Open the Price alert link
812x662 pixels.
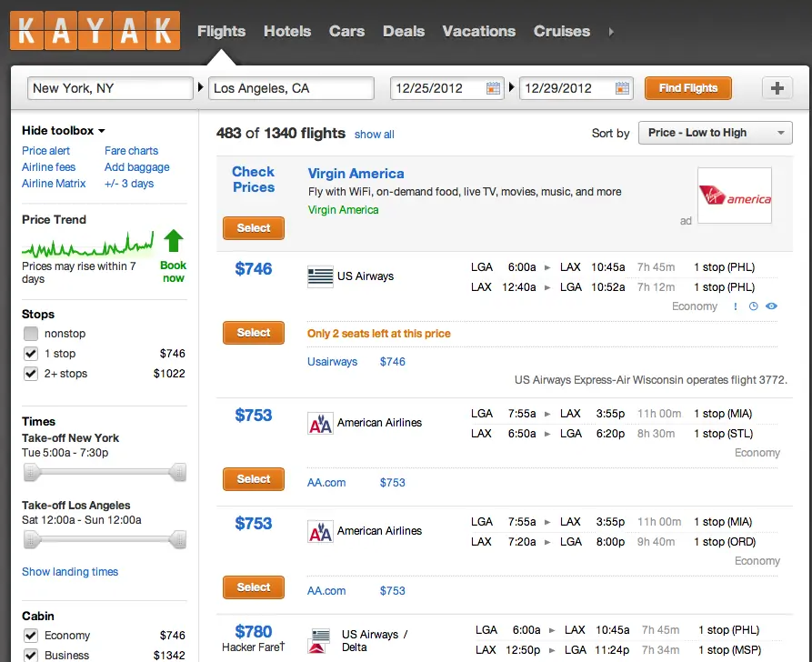click(45, 151)
